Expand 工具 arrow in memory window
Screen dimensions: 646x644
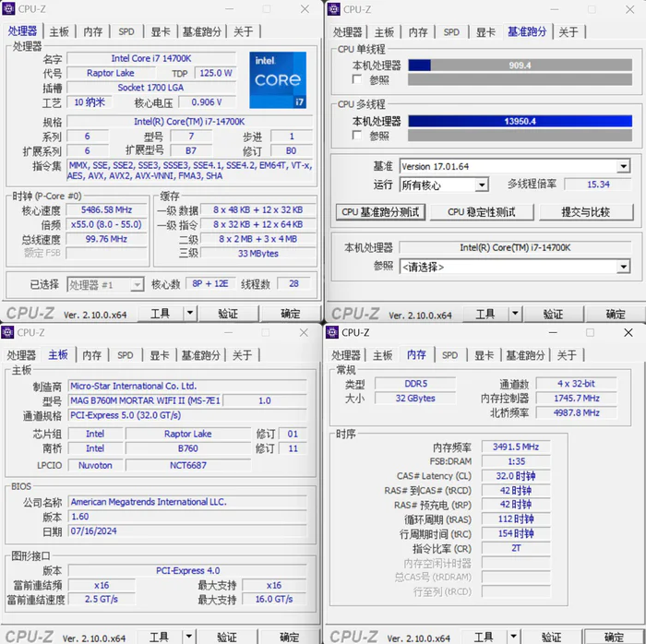(513, 637)
